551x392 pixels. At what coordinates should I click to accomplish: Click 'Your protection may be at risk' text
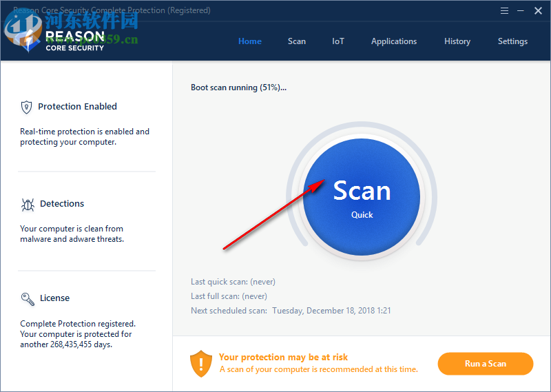pyautogui.click(x=283, y=357)
